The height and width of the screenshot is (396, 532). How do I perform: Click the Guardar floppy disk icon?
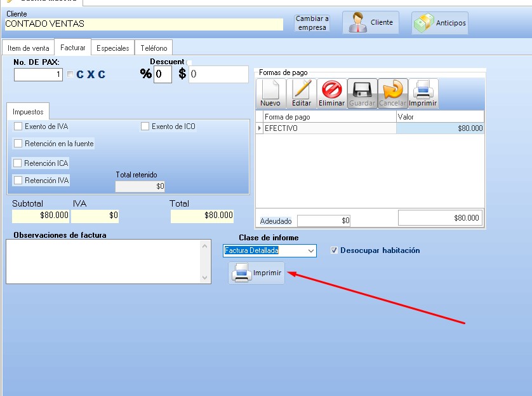coord(362,93)
